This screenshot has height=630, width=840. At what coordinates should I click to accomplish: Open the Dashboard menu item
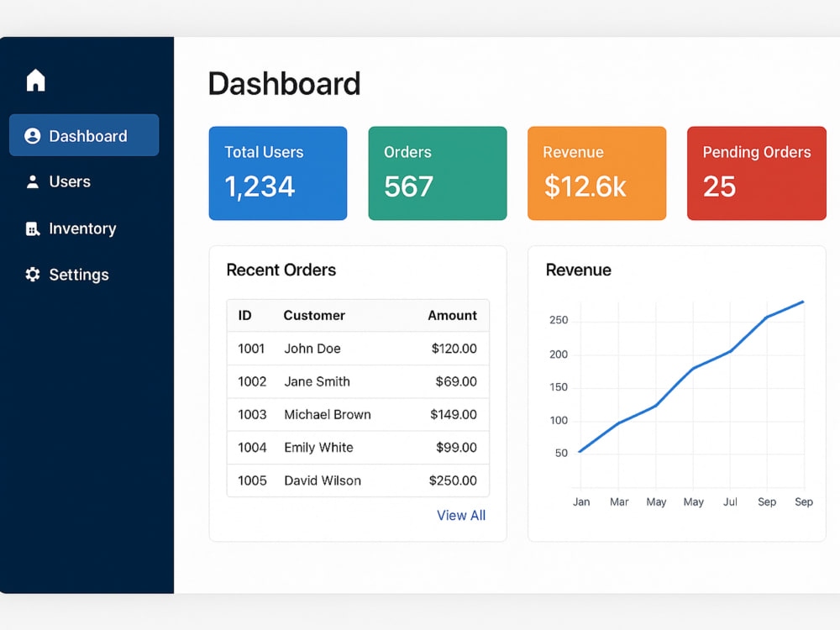(84, 135)
